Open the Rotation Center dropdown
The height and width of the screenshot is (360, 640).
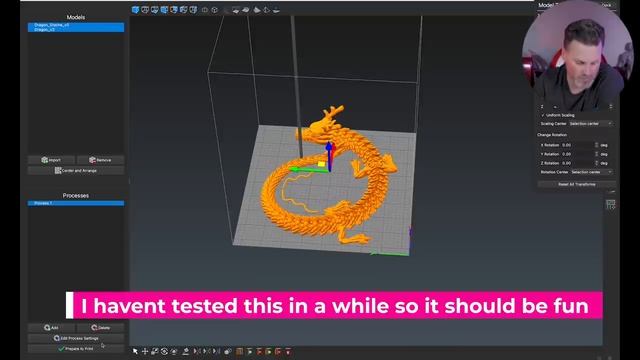coord(592,172)
